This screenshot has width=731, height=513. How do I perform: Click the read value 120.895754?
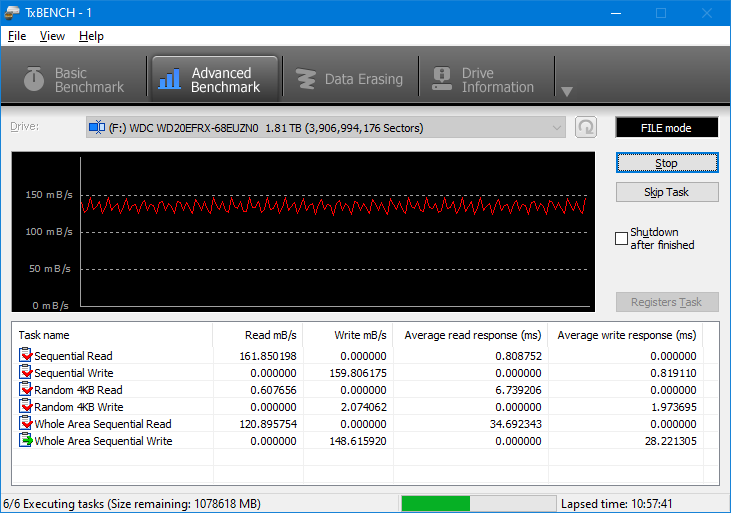tap(268, 424)
